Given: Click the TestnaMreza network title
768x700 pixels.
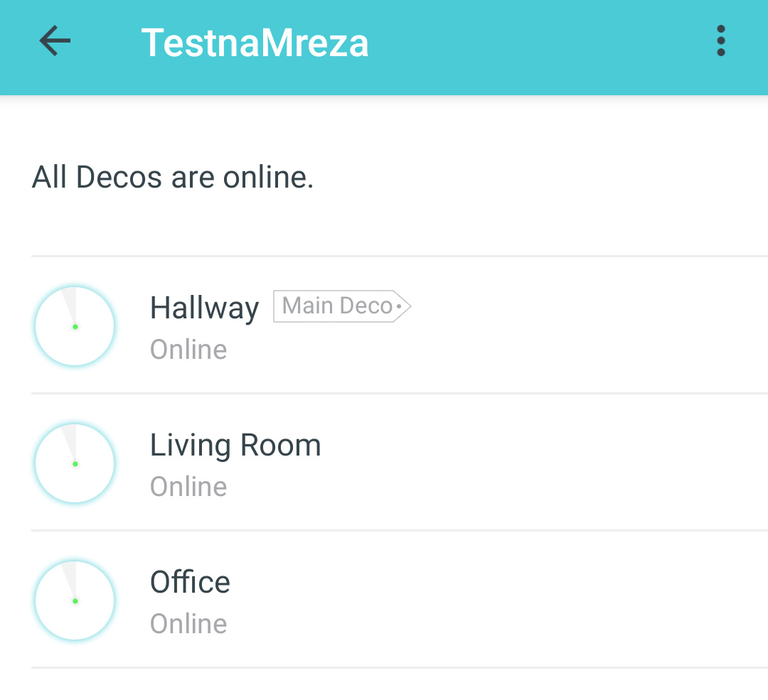Looking at the screenshot, I should [255, 43].
